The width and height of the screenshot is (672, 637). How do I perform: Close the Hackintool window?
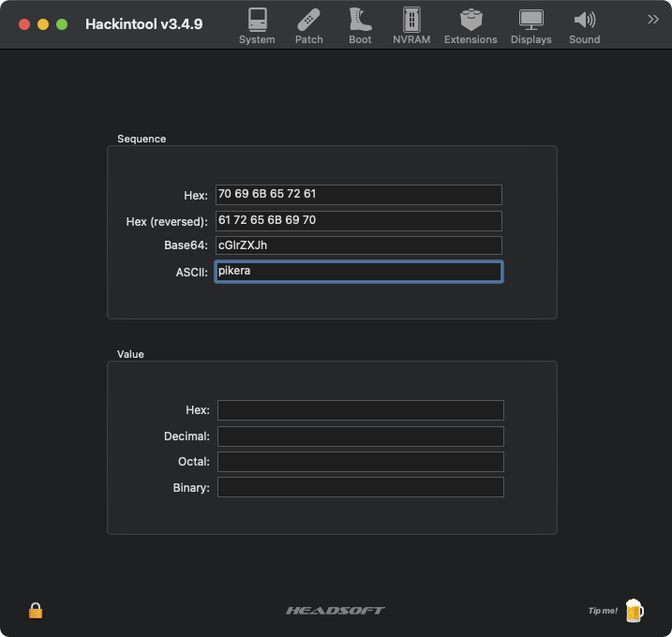point(24,24)
